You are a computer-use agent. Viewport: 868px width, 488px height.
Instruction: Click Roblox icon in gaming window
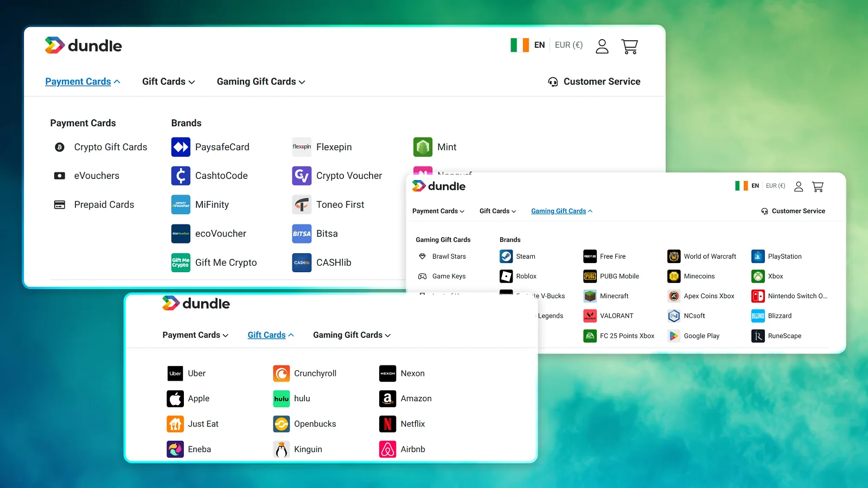coord(506,276)
